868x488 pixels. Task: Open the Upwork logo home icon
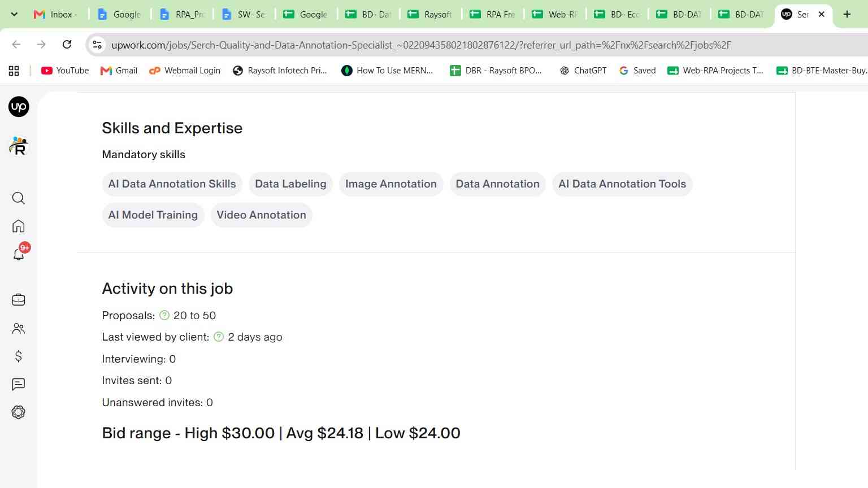(19, 107)
